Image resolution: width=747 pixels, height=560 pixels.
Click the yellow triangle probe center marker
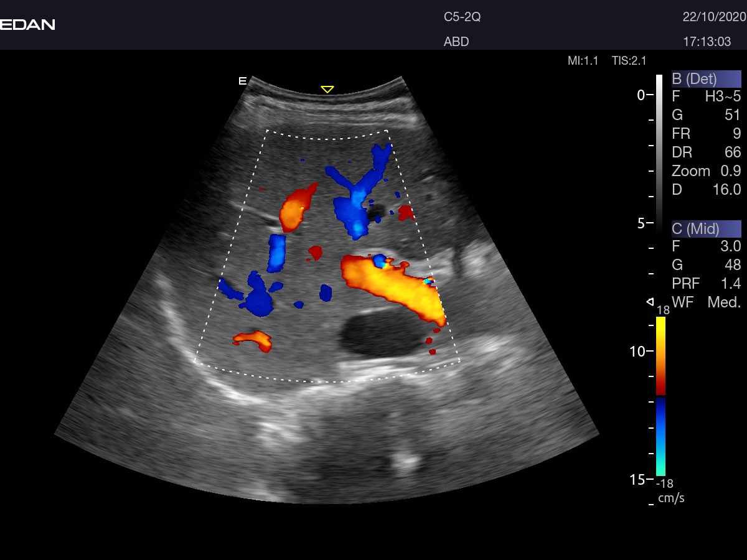[327, 90]
